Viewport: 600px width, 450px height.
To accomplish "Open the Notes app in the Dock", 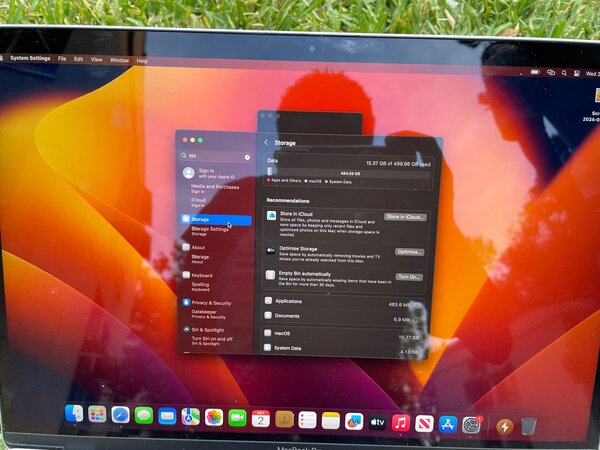I will click(331, 421).
